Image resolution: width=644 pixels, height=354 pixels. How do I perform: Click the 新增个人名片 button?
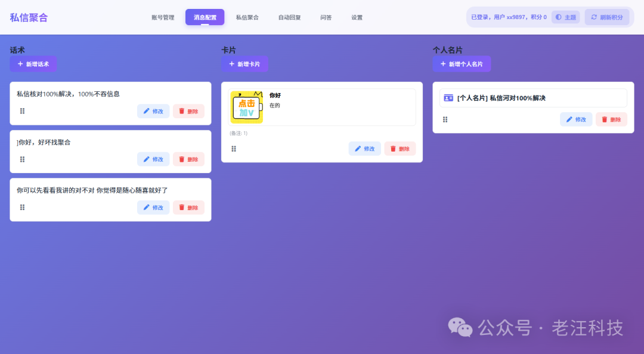tap(462, 64)
